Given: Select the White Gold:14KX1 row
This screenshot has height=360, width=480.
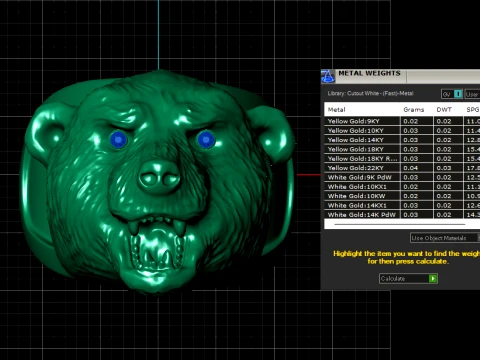Looking at the screenshot, I should (x=402, y=205).
